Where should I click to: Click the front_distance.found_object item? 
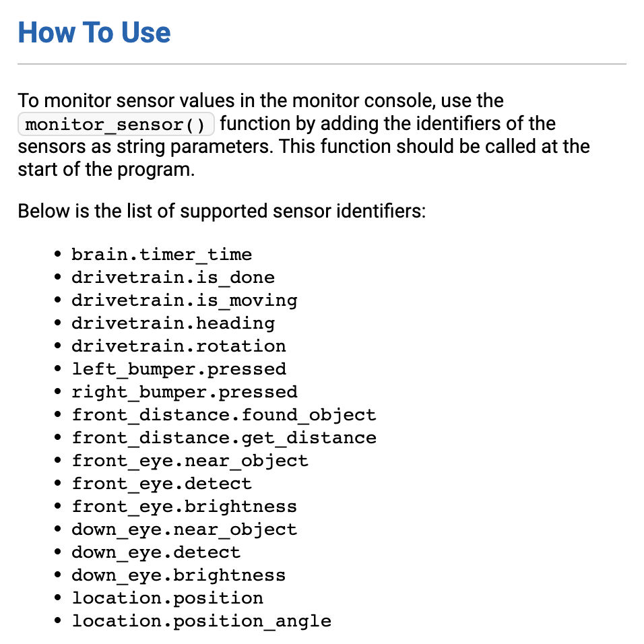tap(224, 415)
